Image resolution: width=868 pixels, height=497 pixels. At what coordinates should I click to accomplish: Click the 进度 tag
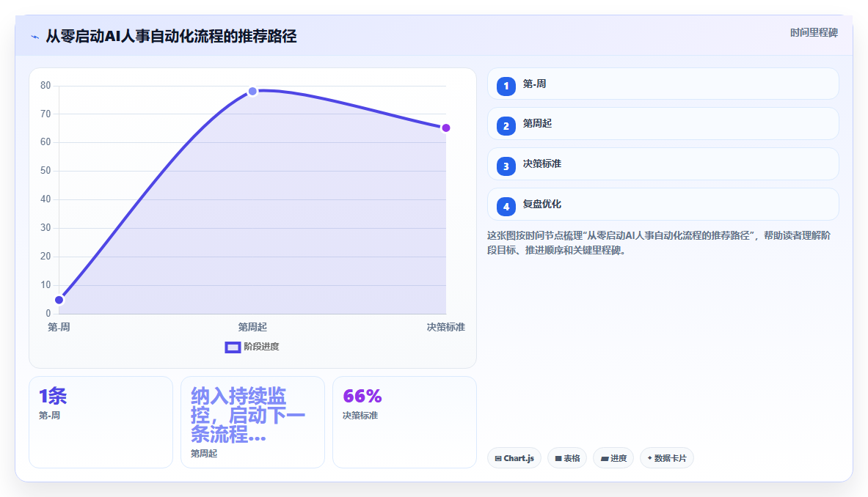613,458
